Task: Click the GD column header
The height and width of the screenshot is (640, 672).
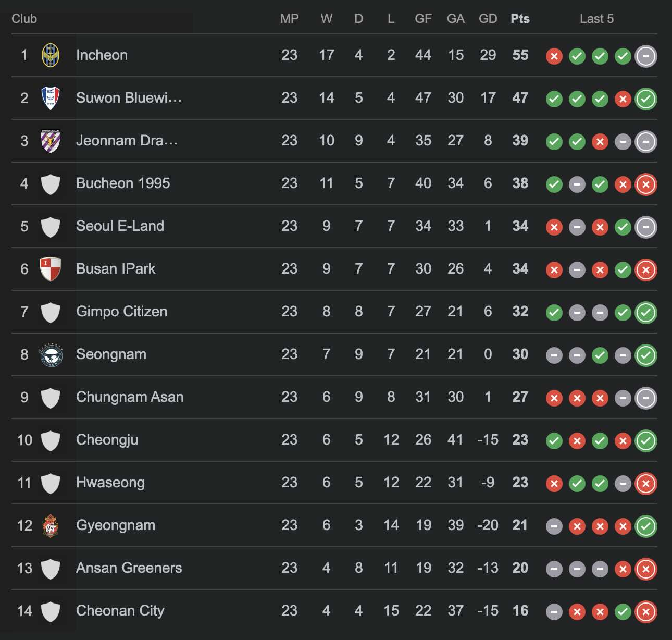Action: pos(488,19)
